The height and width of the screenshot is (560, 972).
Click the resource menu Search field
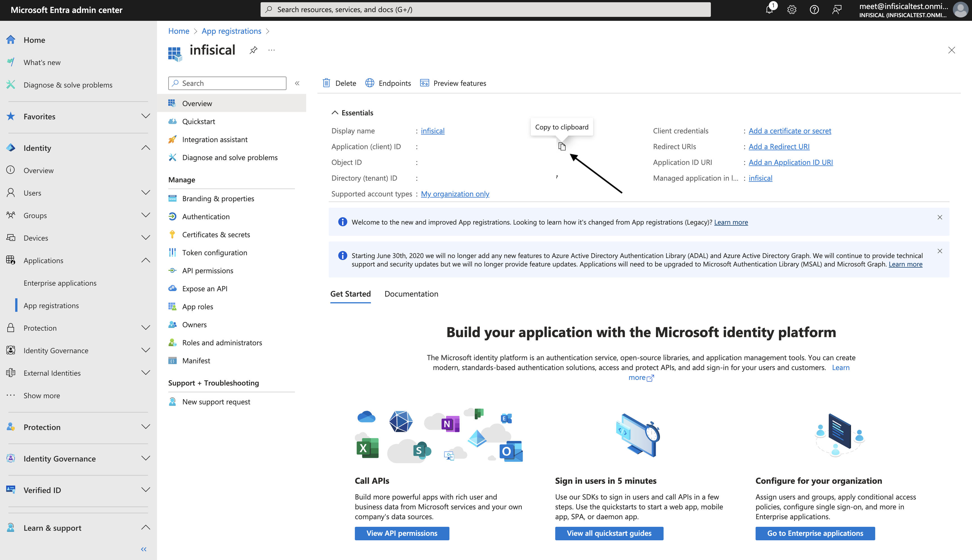click(227, 83)
